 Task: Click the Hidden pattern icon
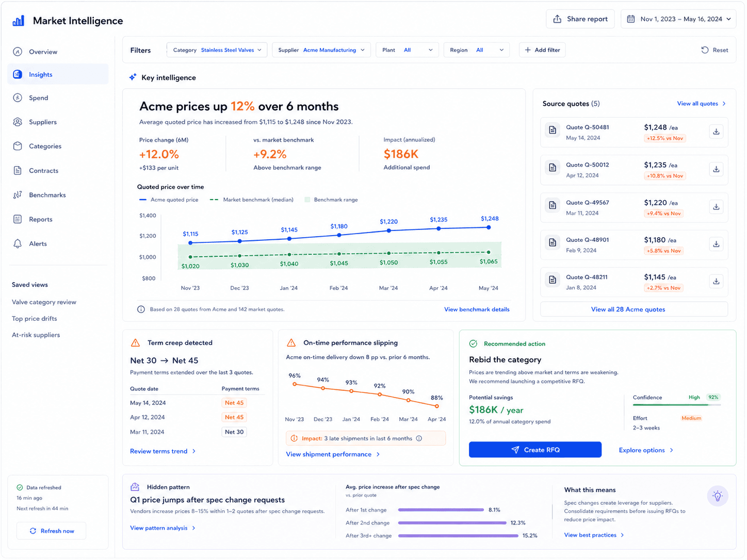click(x=135, y=487)
